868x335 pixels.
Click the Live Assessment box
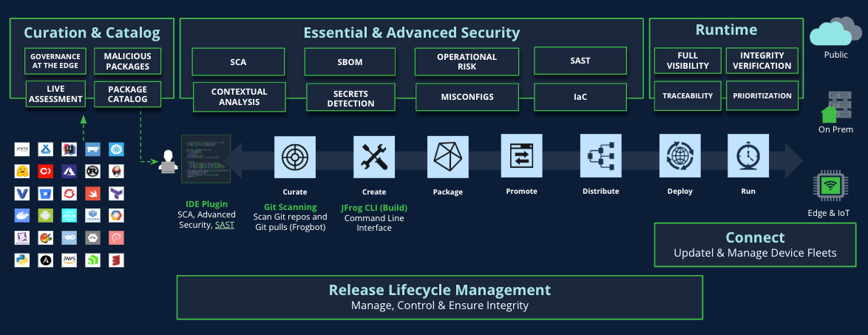point(55,95)
